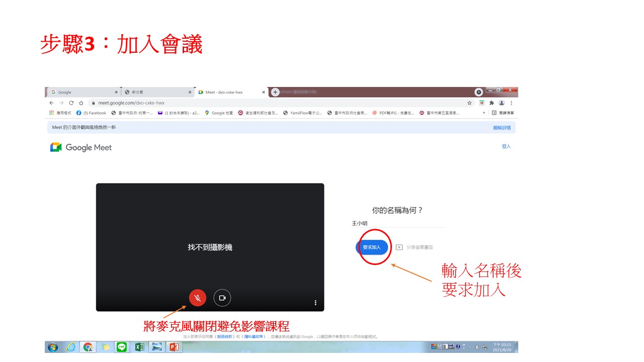Toggle the red muted microphone button
Viewport: 644px width, 362px height.
pos(198,298)
